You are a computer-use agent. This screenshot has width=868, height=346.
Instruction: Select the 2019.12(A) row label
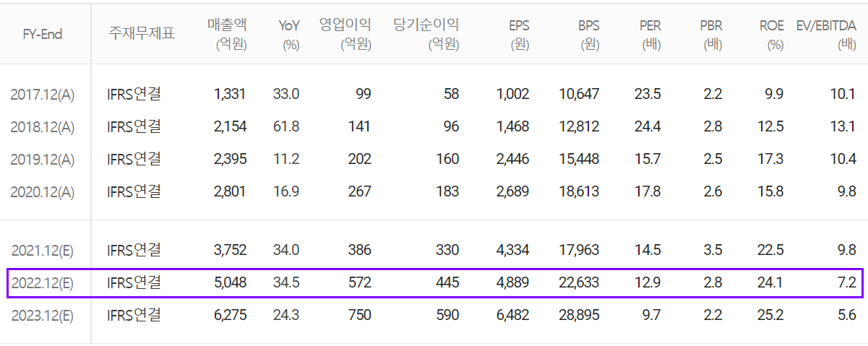pyautogui.click(x=43, y=159)
